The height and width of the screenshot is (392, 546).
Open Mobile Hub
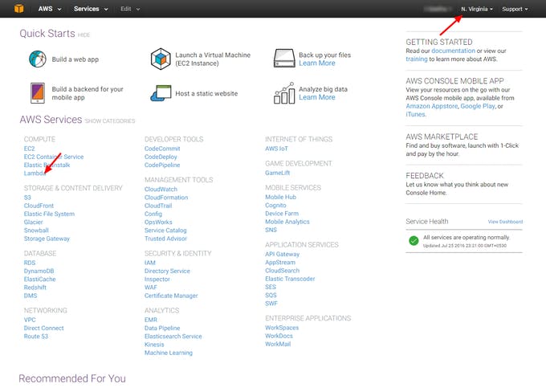point(280,197)
